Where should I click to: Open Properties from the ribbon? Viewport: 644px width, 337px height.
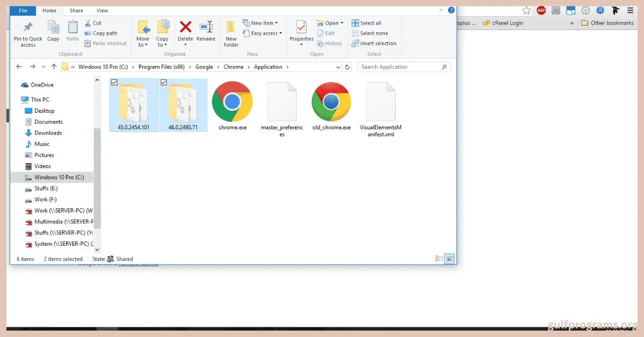(302, 28)
